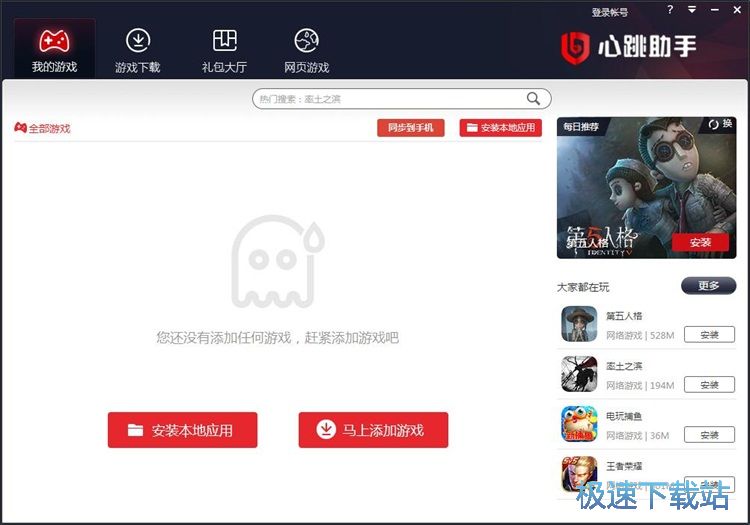
Task: Click 电玩捕鱼 game icon
Action: 579,424
